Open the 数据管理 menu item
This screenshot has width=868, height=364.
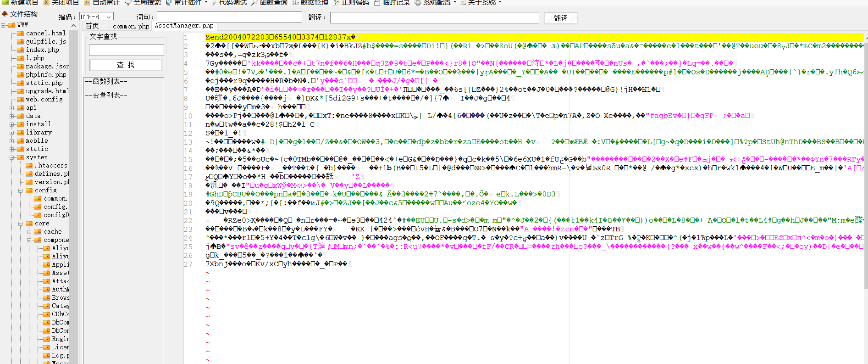(310, 2)
